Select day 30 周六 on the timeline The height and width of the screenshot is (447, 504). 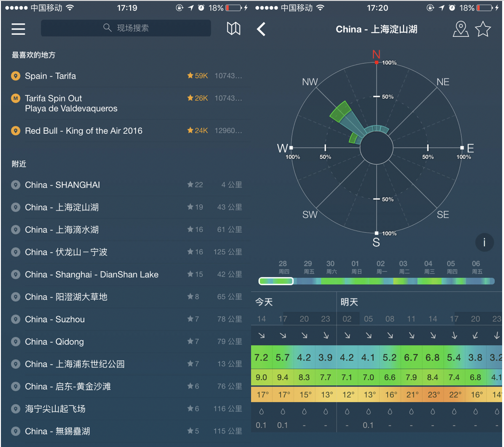pyautogui.click(x=330, y=267)
